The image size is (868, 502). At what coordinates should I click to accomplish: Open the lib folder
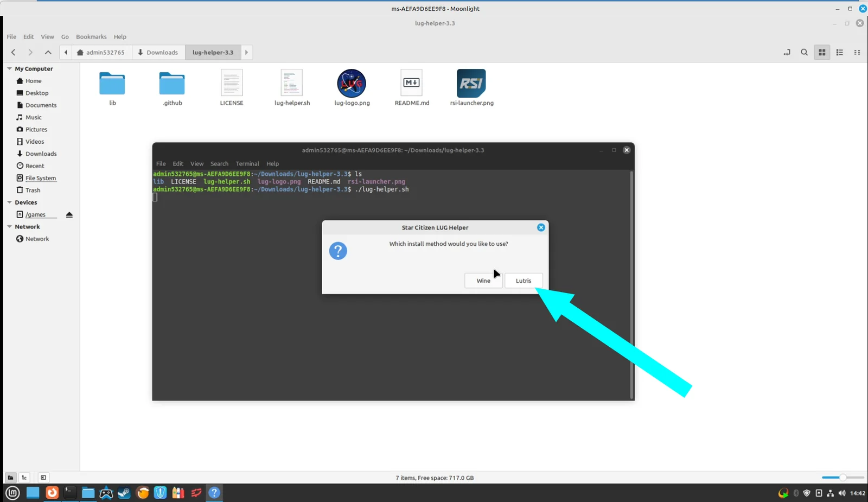(x=112, y=88)
